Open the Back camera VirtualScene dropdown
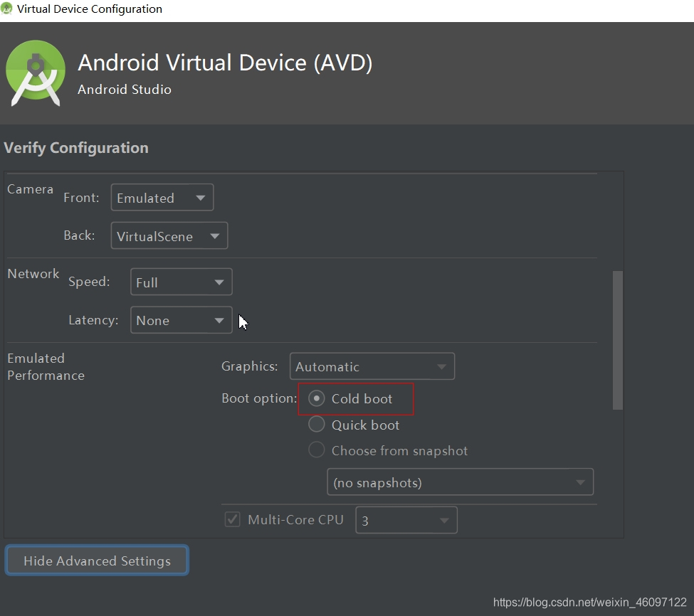The image size is (694, 616). point(169,235)
